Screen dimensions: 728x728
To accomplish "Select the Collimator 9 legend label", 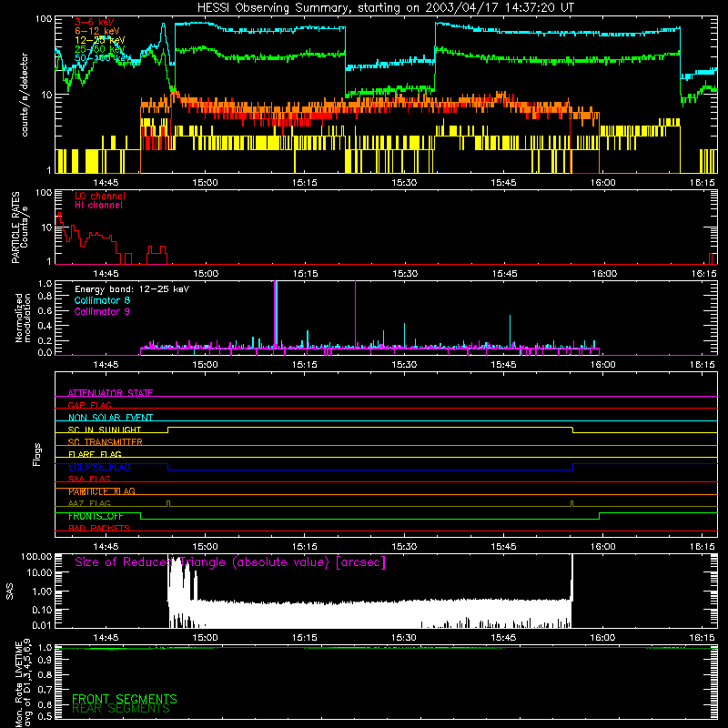I will tap(102, 311).
